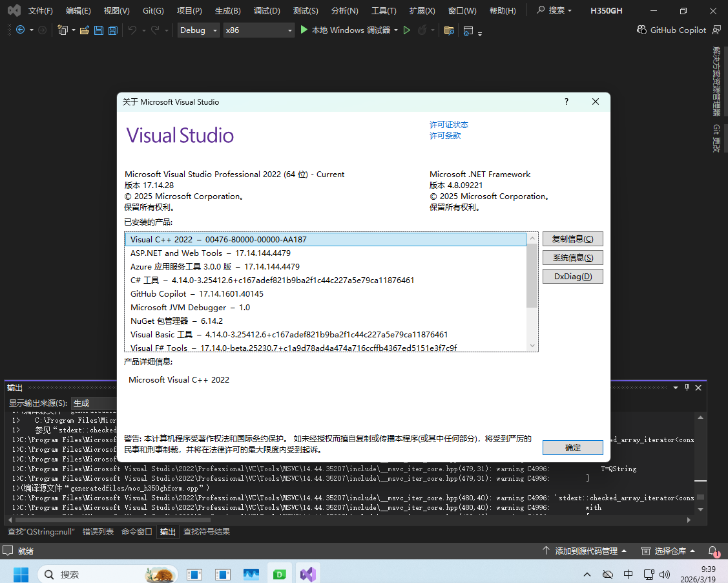Open the output source dropdown showing 生成
The image size is (728, 583).
pyautogui.click(x=94, y=403)
